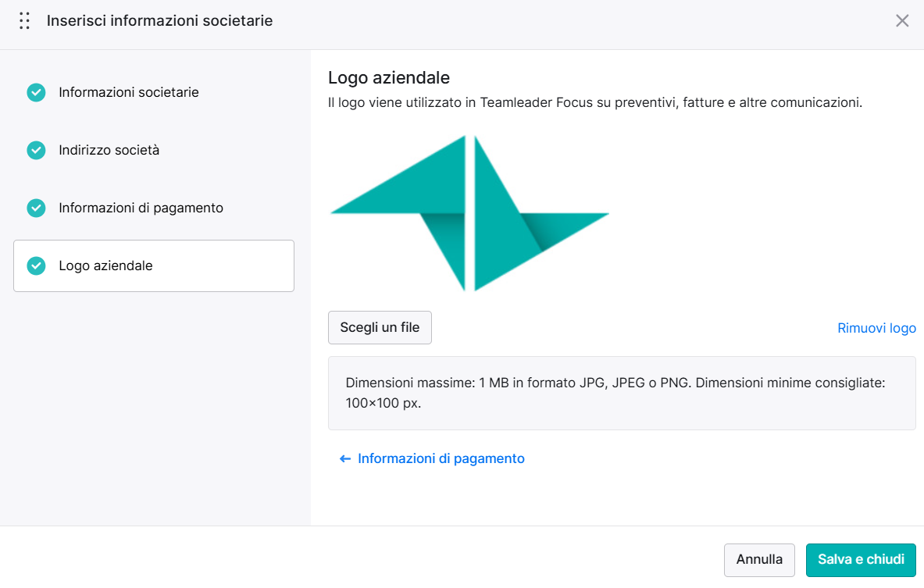Close the company information dialog
This screenshot has width=924, height=588.
(x=901, y=20)
